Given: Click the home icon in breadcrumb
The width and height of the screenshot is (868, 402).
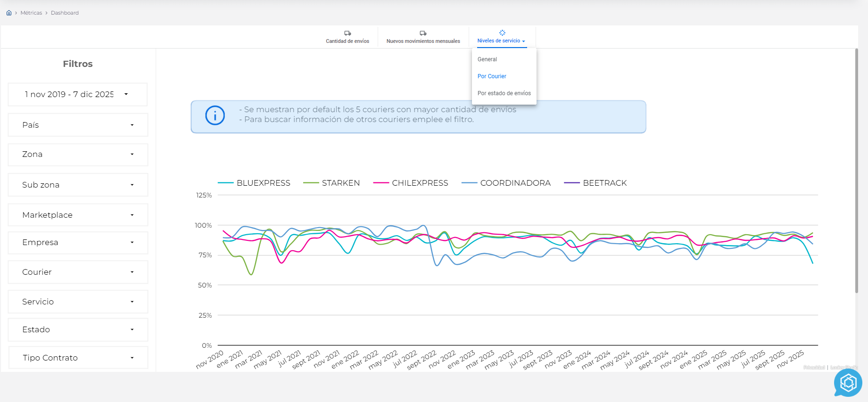Looking at the screenshot, I should coord(9,13).
